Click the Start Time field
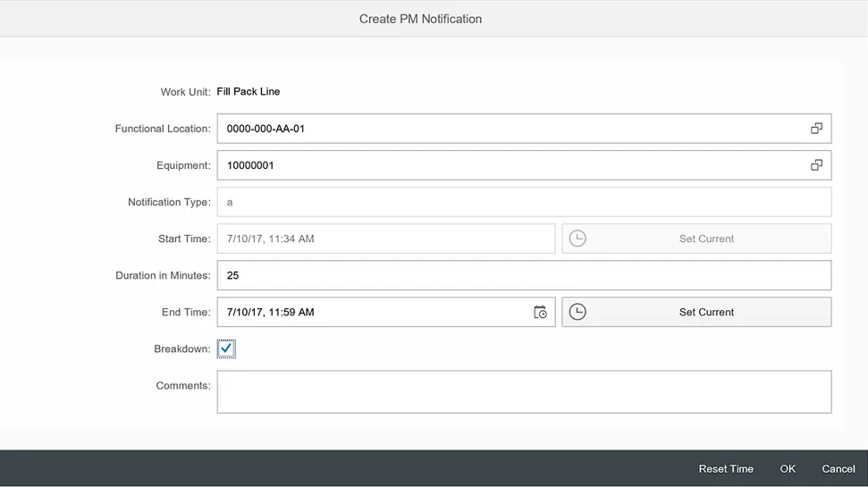 coord(384,239)
